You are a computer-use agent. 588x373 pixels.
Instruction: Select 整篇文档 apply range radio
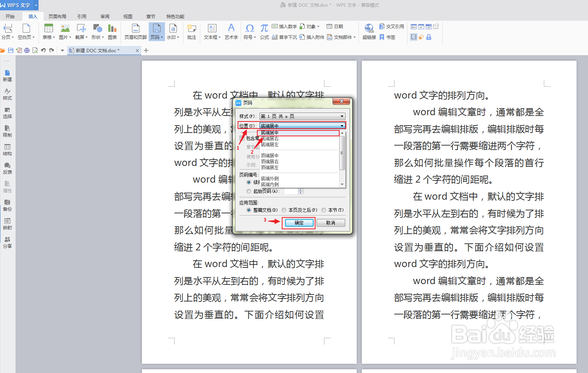tap(249, 210)
